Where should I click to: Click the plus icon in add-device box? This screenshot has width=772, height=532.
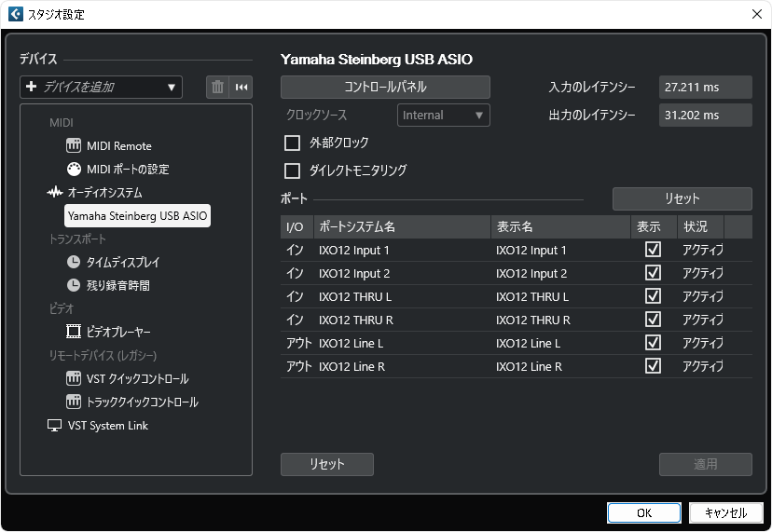tap(31, 87)
